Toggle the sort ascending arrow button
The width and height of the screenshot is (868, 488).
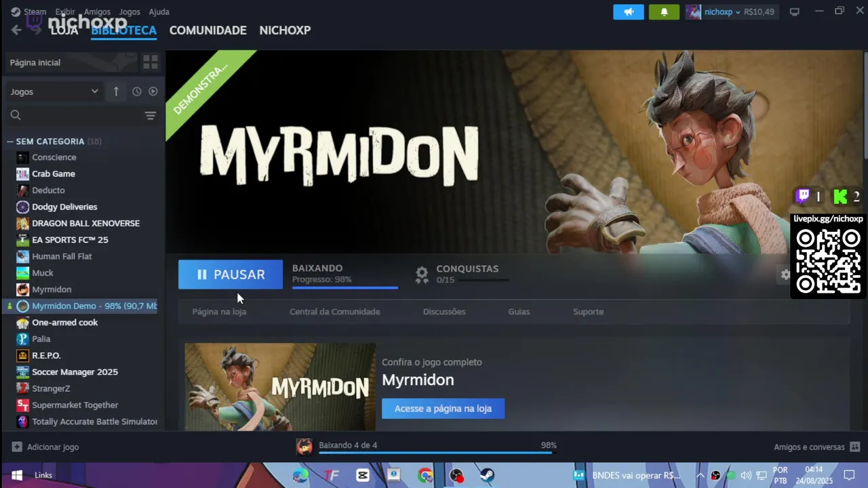click(x=116, y=91)
